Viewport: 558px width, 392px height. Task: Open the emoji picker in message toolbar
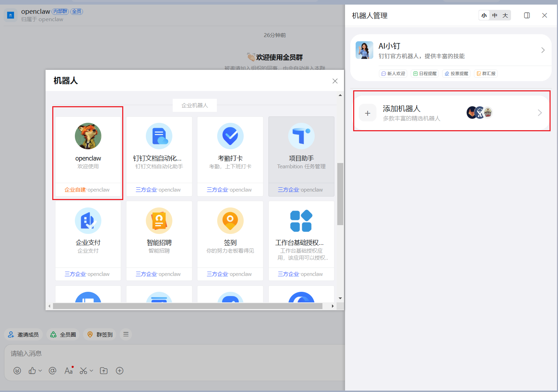tap(17, 370)
